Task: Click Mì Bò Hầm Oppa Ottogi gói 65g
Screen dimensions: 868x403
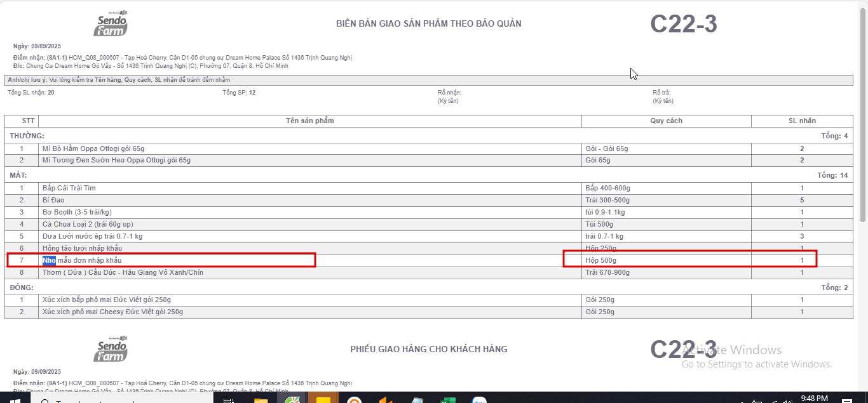Action: [93, 149]
